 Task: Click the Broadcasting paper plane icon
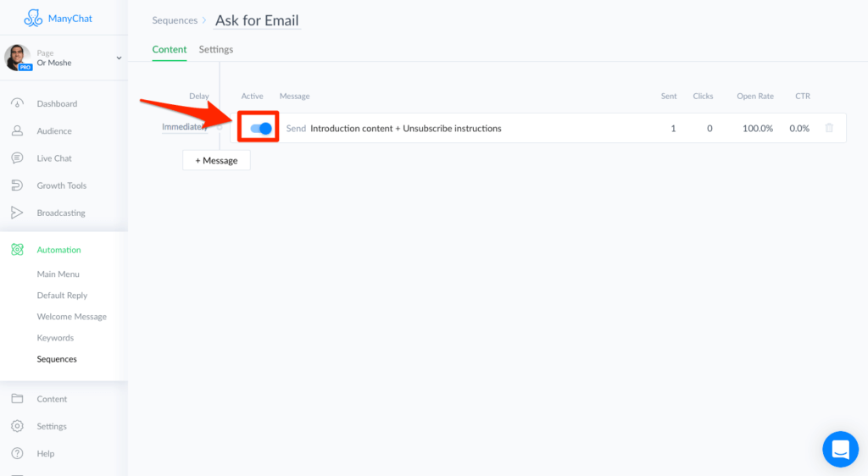pos(17,213)
